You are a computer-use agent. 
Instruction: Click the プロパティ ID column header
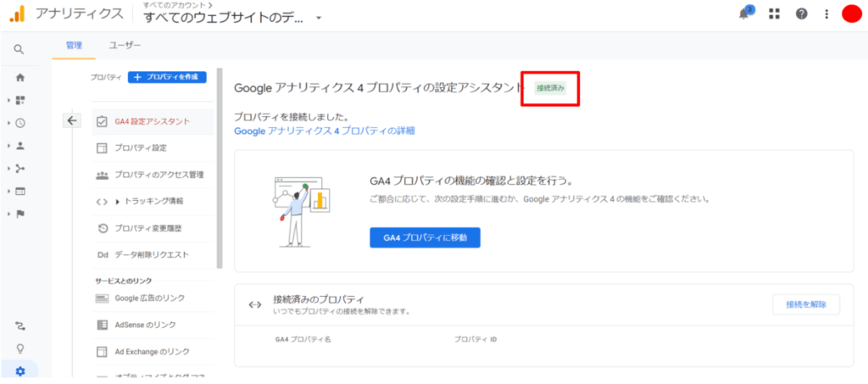[476, 339]
